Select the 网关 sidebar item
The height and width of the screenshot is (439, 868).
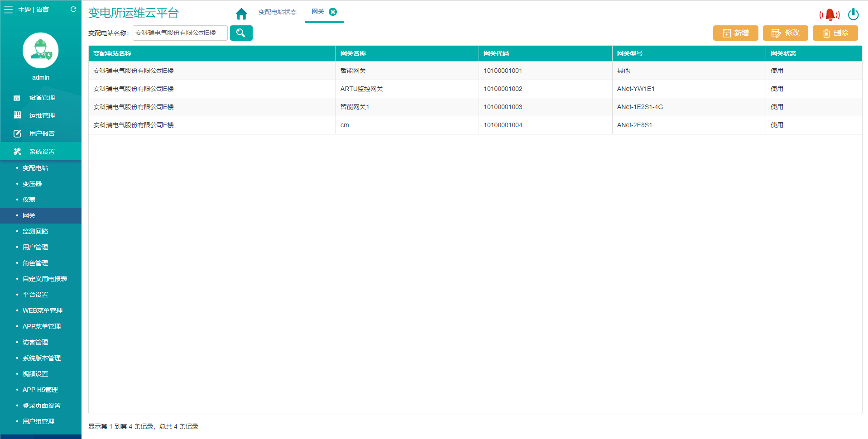click(x=41, y=215)
